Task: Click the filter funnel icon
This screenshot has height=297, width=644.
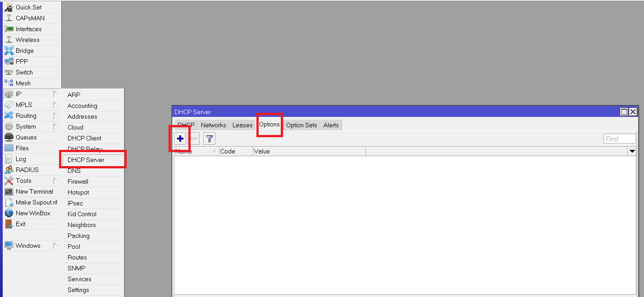Action: tap(209, 139)
